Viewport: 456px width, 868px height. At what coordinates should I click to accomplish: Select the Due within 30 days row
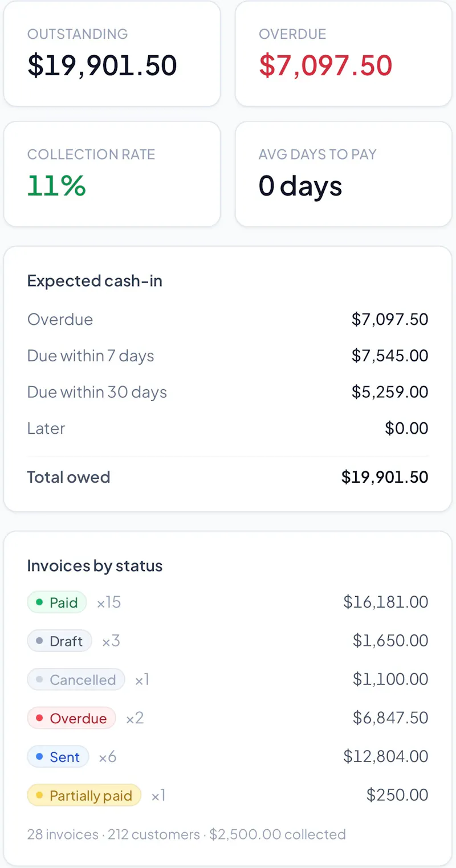[227, 392]
